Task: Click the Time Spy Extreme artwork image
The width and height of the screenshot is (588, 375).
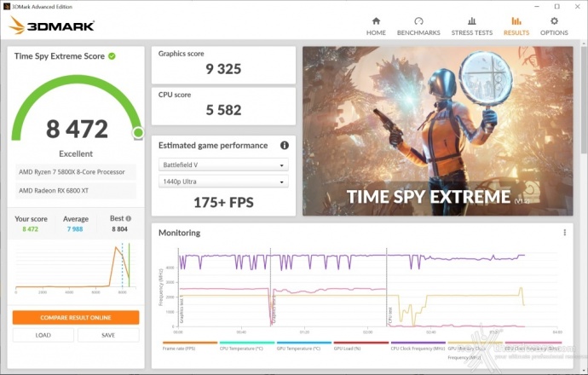Action: click(438, 131)
